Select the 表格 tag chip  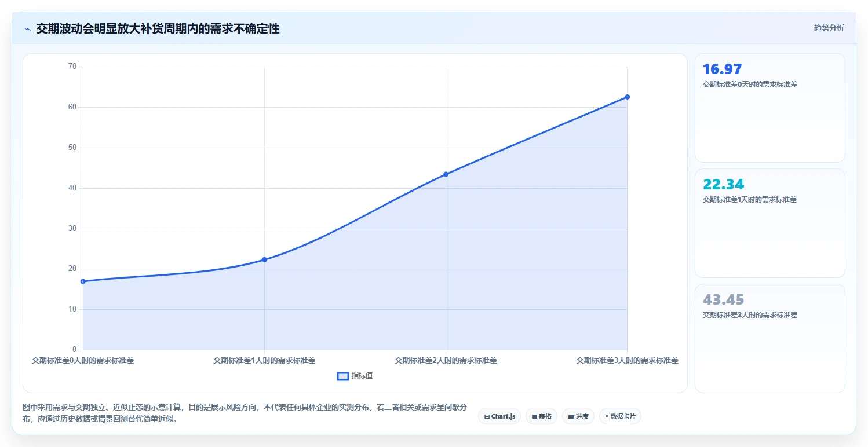(541, 416)
